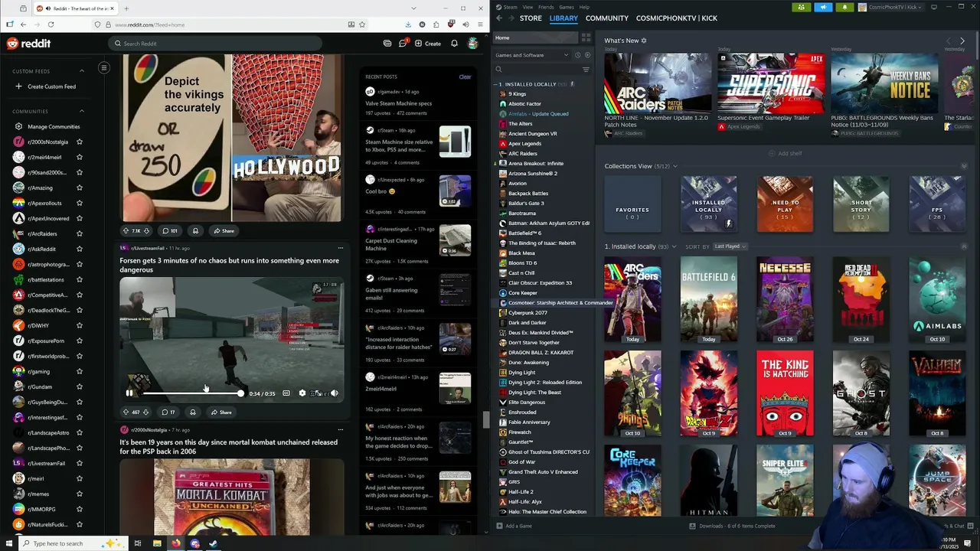980x551 pixels.
Task: Click the Reddit logo in the header
Action: pyautogui.click(x=28, y=44)
